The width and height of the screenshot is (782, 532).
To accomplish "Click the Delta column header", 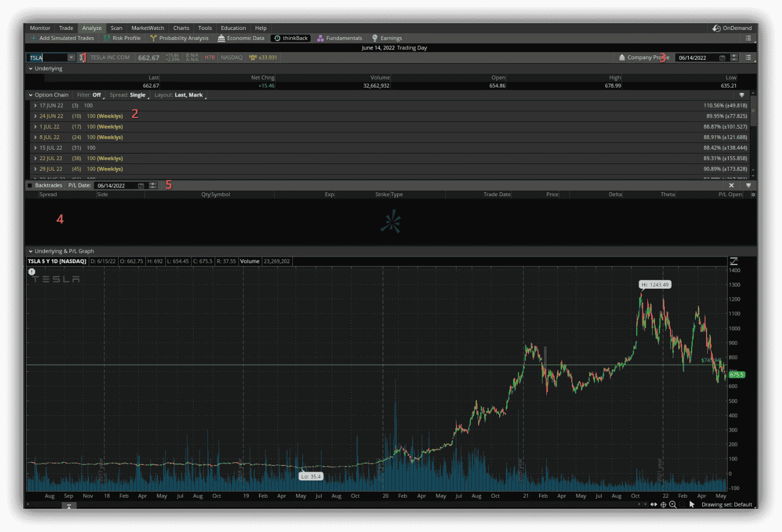I will point(615,195).
